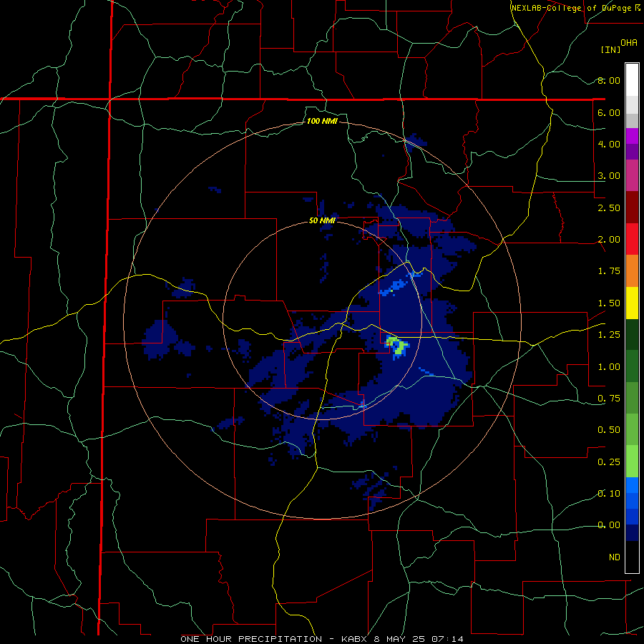Select the black ND legend swatch
Screen dimensions: 644x644
point(632,557)
